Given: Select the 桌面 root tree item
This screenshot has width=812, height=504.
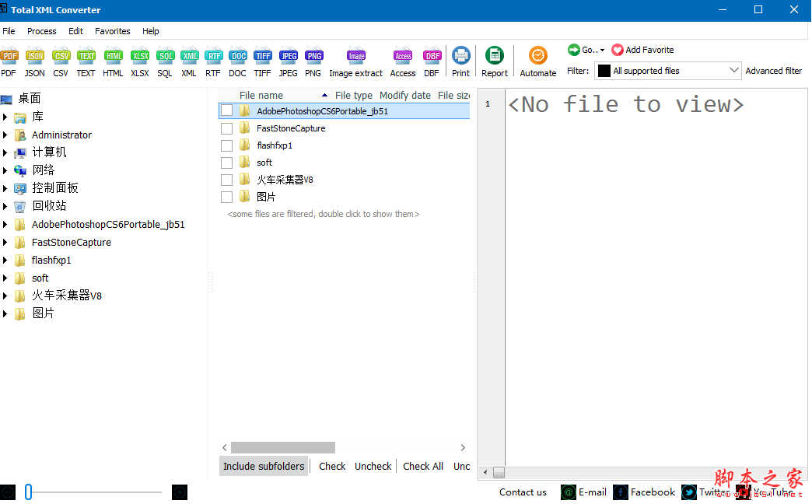Looking at the screenshot, I should click(29, 98).
